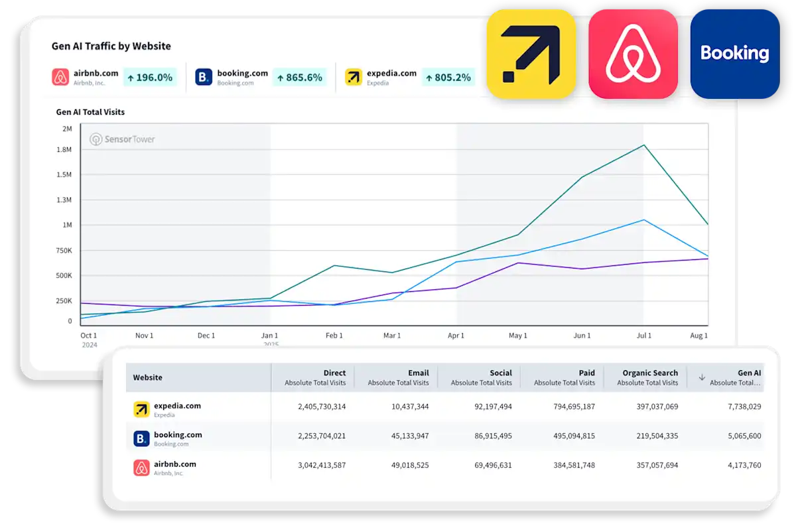Sort by the Organic Search column header

pyautogui.click(x=646, y=377)
